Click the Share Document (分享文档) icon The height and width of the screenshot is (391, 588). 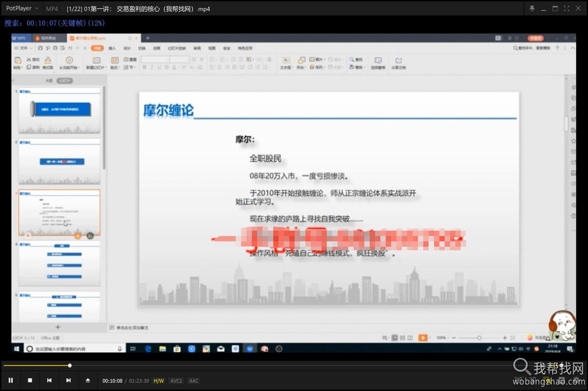coord(398,61)
